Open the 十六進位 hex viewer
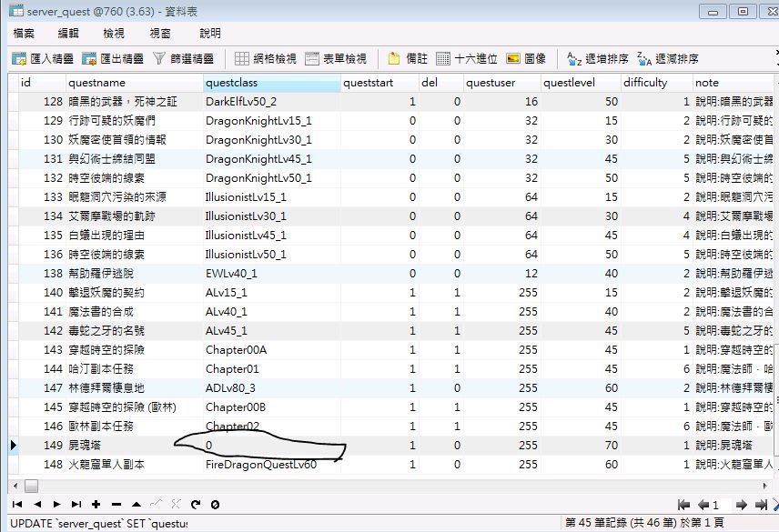The width and height of the screenshot is (779, 532). 467,58
